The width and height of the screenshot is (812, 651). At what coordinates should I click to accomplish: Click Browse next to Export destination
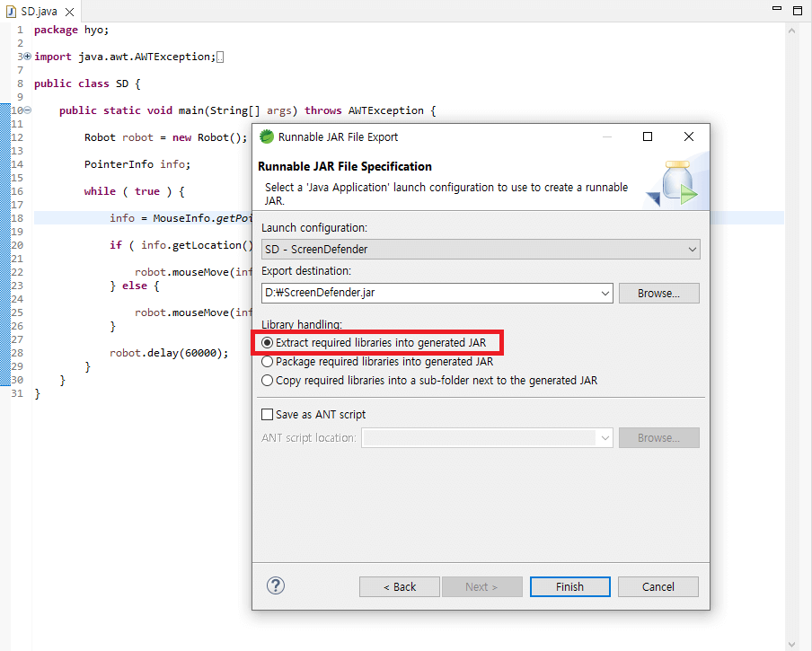[658, 294]
